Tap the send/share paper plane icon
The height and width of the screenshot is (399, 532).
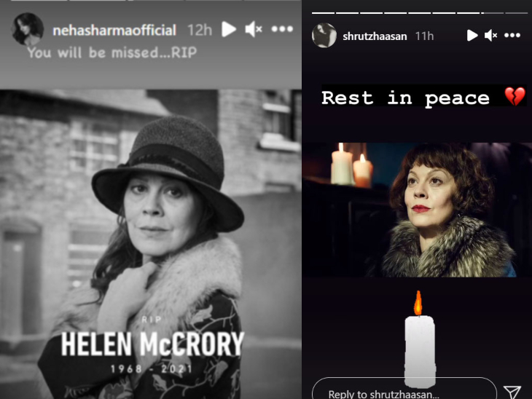(x=512, y=392)
